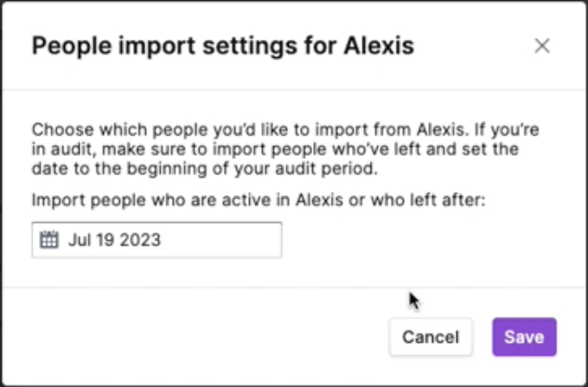The image size is (588, 387).
Task: Save the people import settings
Action: point(524,337)
